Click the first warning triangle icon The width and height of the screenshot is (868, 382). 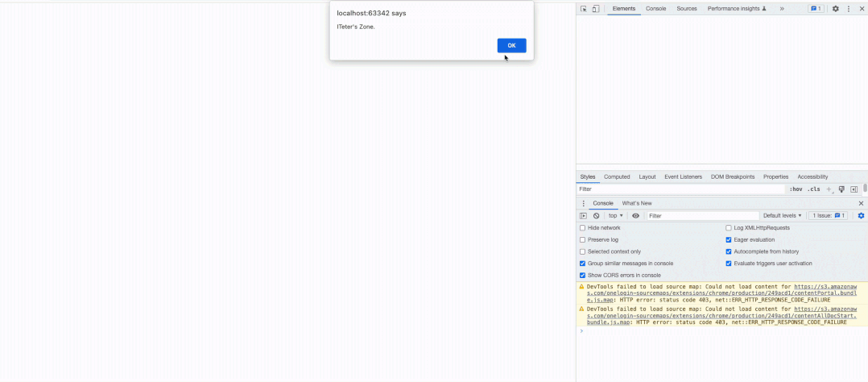tap(581, 287)
